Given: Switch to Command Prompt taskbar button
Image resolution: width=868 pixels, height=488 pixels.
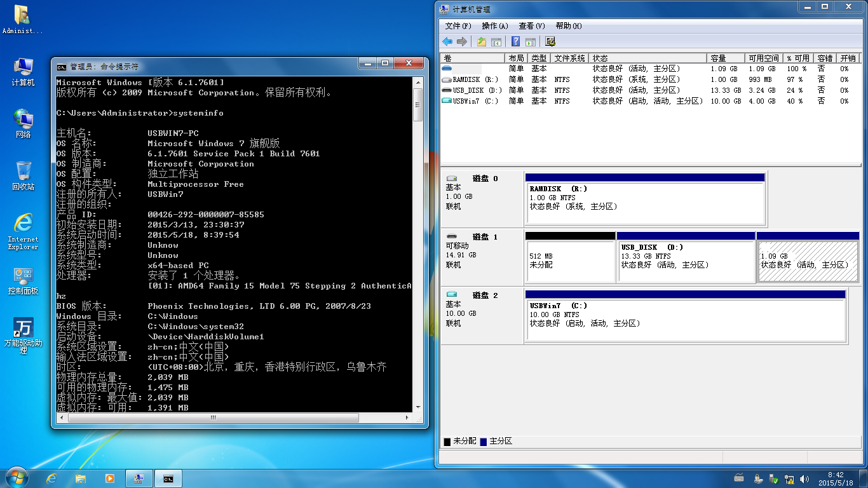Looking at the screenshot, I should (168, 478).
